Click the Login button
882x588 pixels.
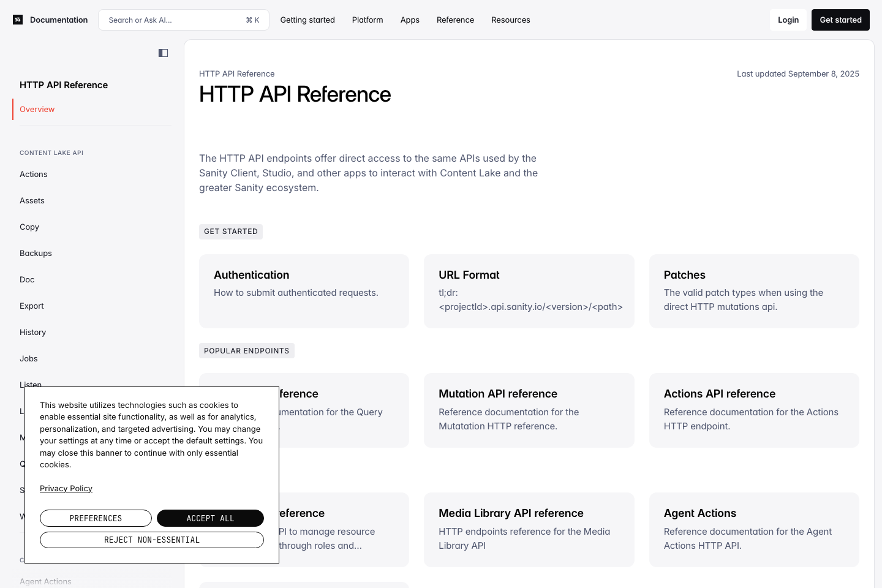tap(788, 20)
